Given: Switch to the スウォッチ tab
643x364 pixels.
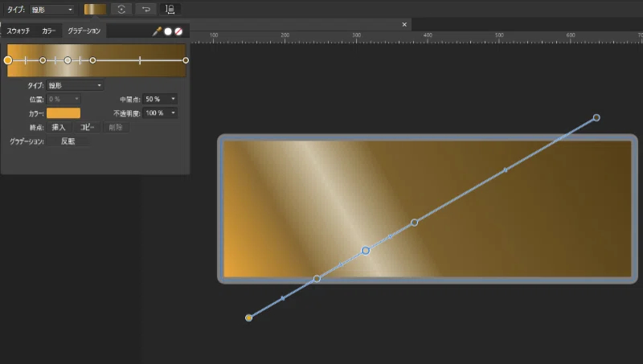Looking at the screenshot, I should tap(18, 31).
